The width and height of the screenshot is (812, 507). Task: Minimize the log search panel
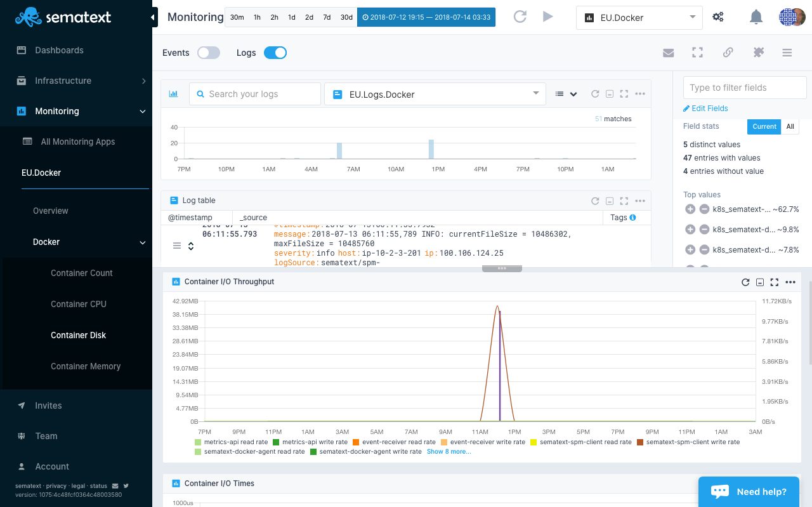pos(610,94)
